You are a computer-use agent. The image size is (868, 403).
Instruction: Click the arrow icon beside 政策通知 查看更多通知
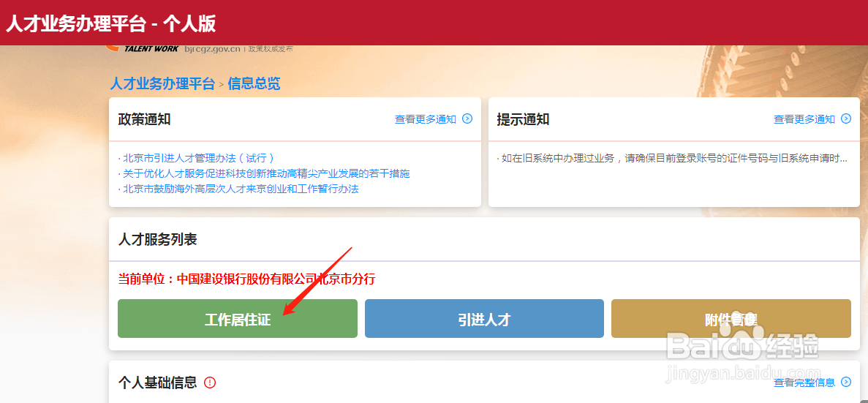467,118
